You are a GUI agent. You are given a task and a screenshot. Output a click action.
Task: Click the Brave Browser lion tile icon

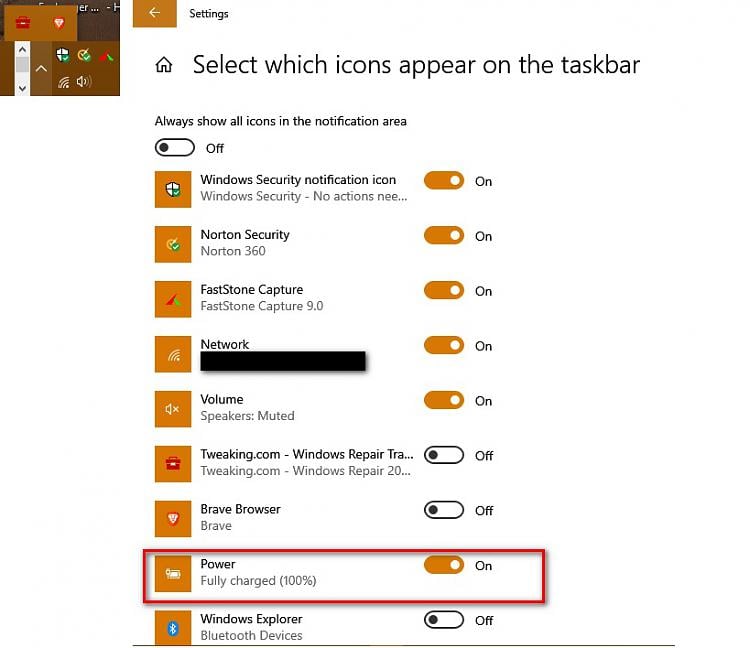pyautogui.click(x=173, y=519)
